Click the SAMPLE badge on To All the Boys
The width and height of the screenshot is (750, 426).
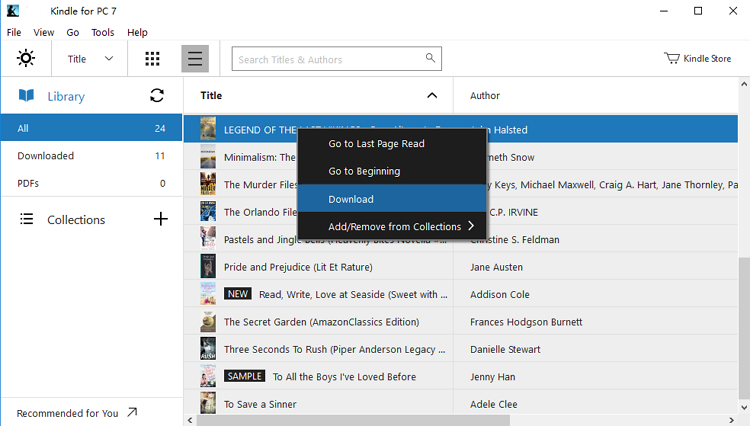(244, 376)
